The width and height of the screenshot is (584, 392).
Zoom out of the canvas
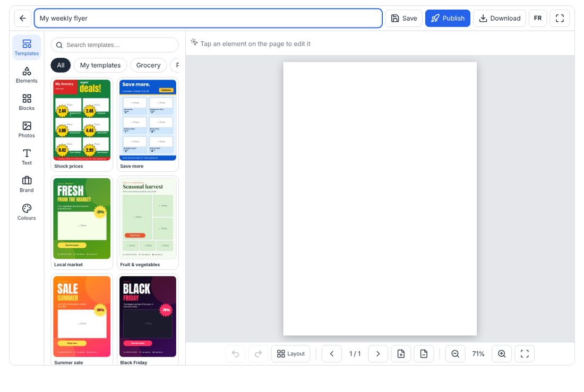point(455,354)
